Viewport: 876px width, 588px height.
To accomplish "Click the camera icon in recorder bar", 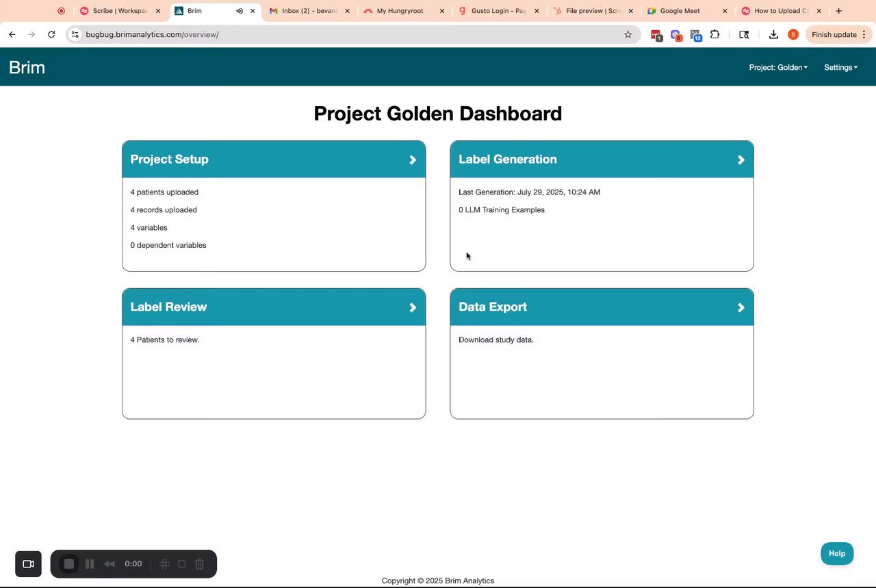I will (x=28, y=564).
